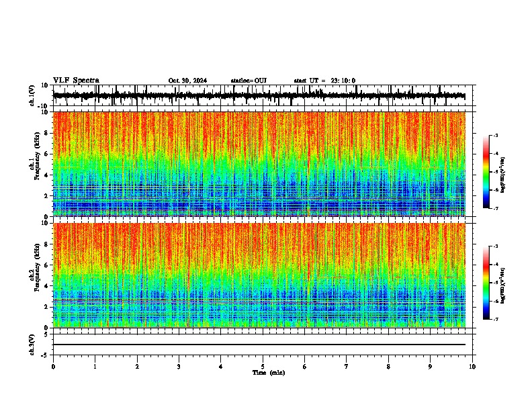Screen dimensions: 532x411
Task: Click the flat ch.3 voltage line
Action: coord(259,345)
